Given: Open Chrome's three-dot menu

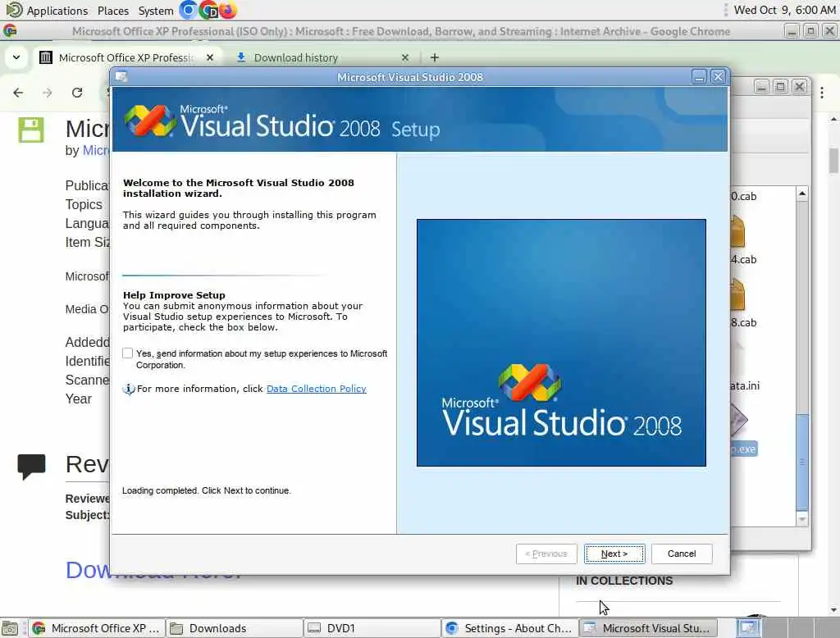Looking at the screenshot, I should (x=822, y=93).
